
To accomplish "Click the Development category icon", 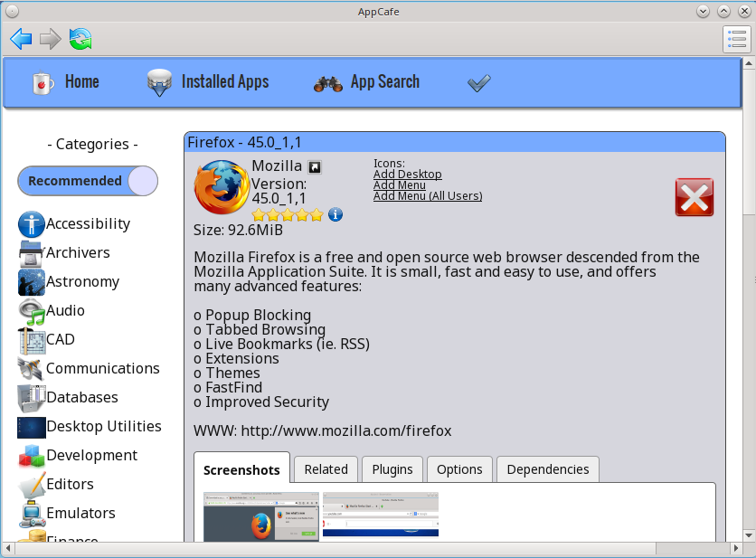I will 32,456.
